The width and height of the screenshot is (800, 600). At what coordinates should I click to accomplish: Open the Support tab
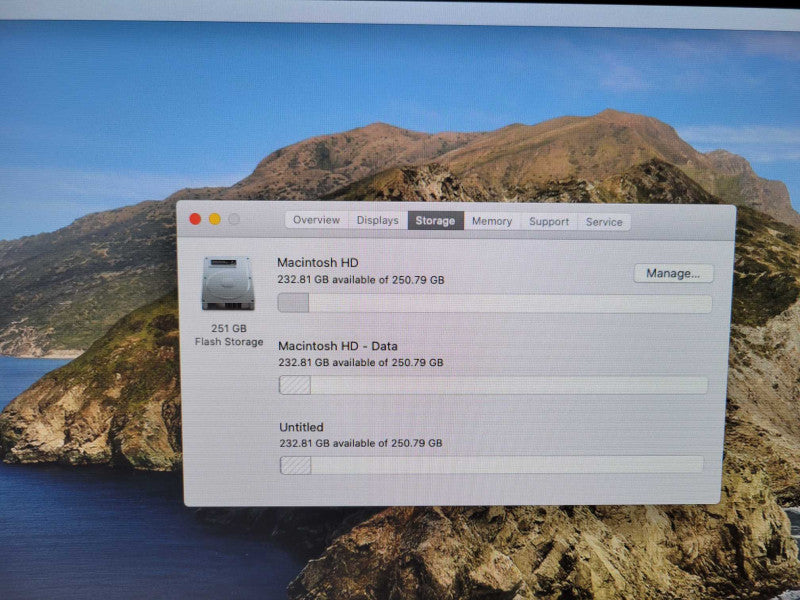click(x=549, y=222)
